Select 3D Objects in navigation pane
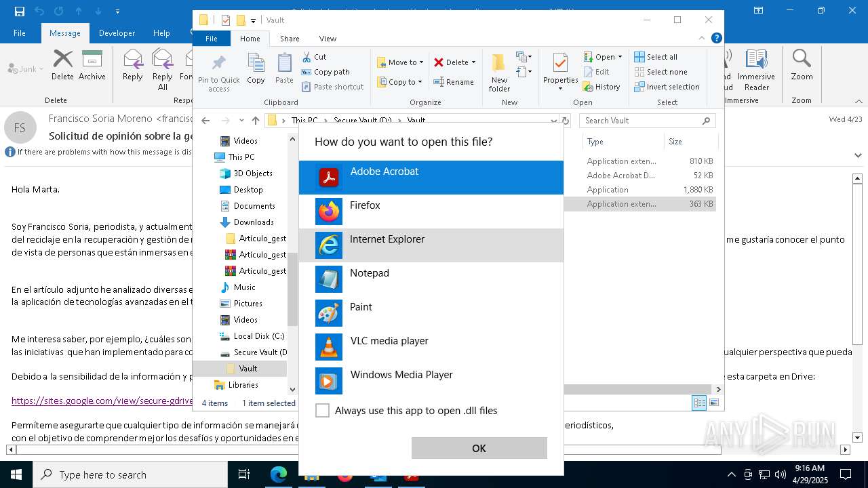This screenshot has width=868, height=488. (253, 174)
